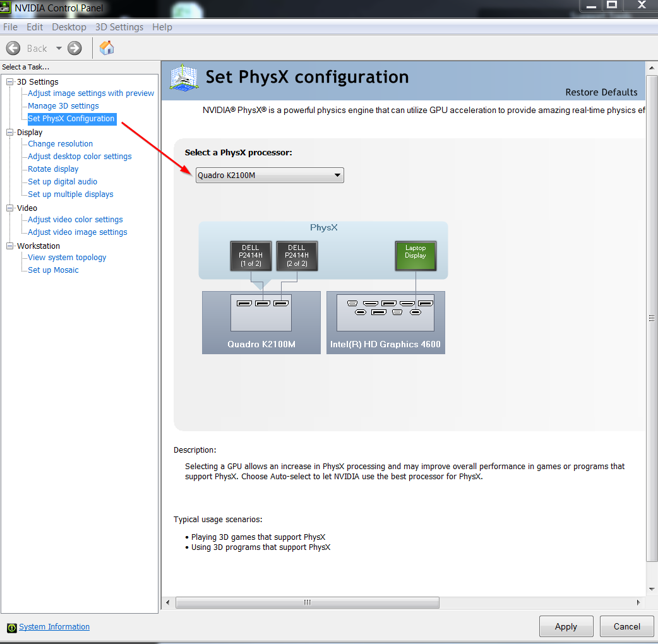Open the System Information link
The height and width of the screenshot is (644, 658).
[x=54, y=627]
